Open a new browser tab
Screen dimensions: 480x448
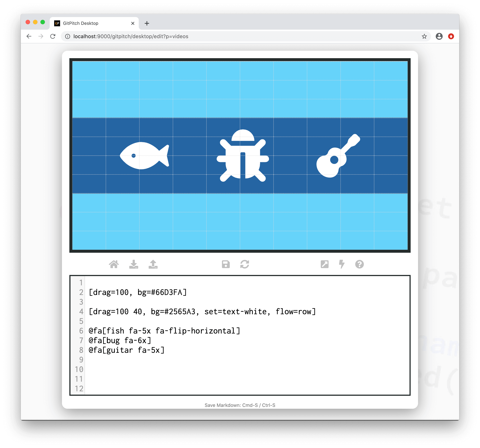[147, 23]
